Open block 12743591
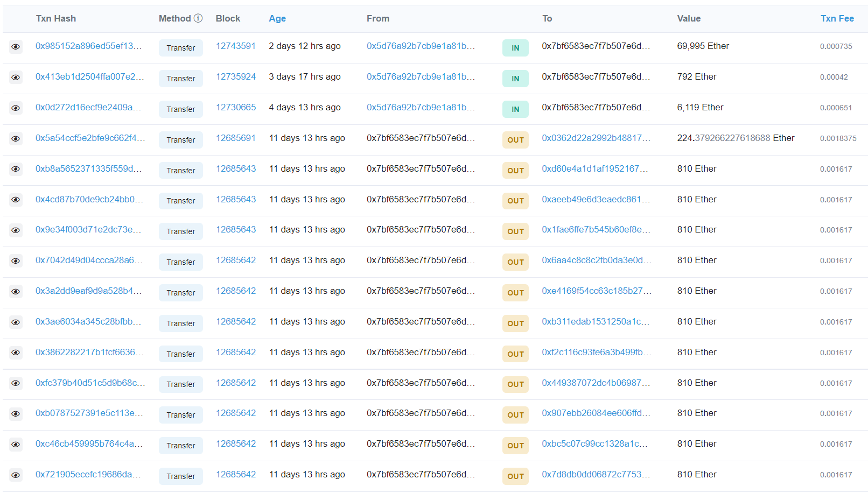This screenshot has height=493, width=868. [235, 46]
